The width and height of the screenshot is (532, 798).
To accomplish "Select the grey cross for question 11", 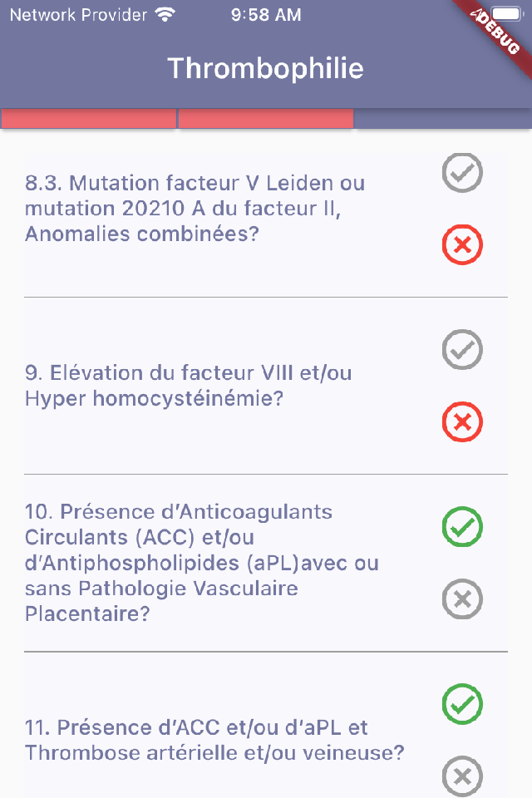I will click(x=463, y=777).
